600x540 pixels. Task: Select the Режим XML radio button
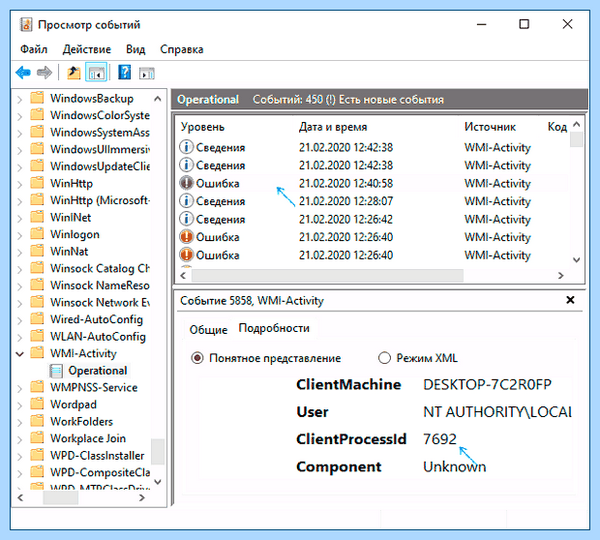click(384, 358)
